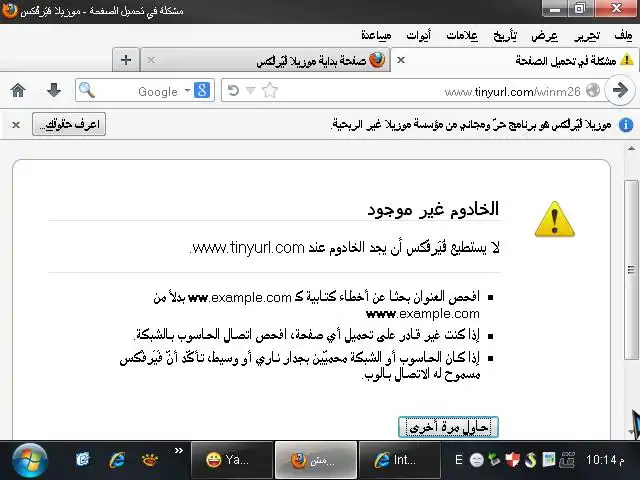The image size is (640, 480).
Task: Click the اعرف حقوقك (Know your rights) button
Action: [69, 124]
